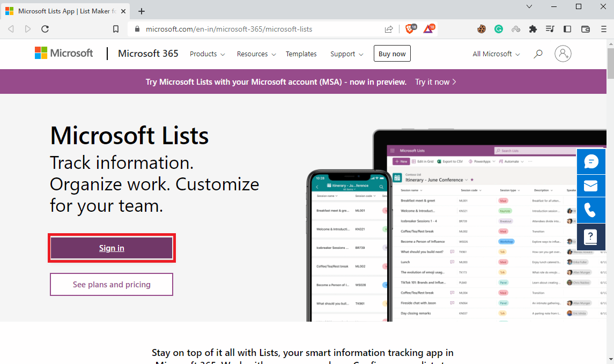This screenshot has width=614, height=364.
Task: Click the share icon in the address bar
Action: tap(388, 29)
